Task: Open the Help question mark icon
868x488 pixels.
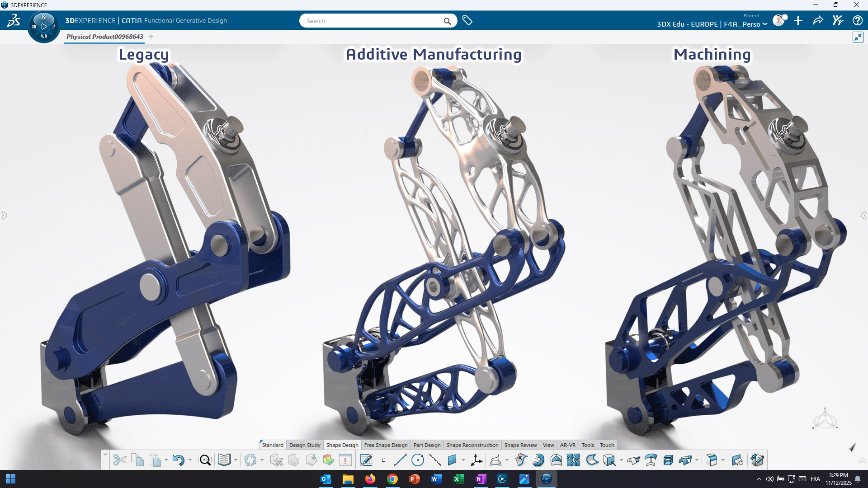Action: 858,20
